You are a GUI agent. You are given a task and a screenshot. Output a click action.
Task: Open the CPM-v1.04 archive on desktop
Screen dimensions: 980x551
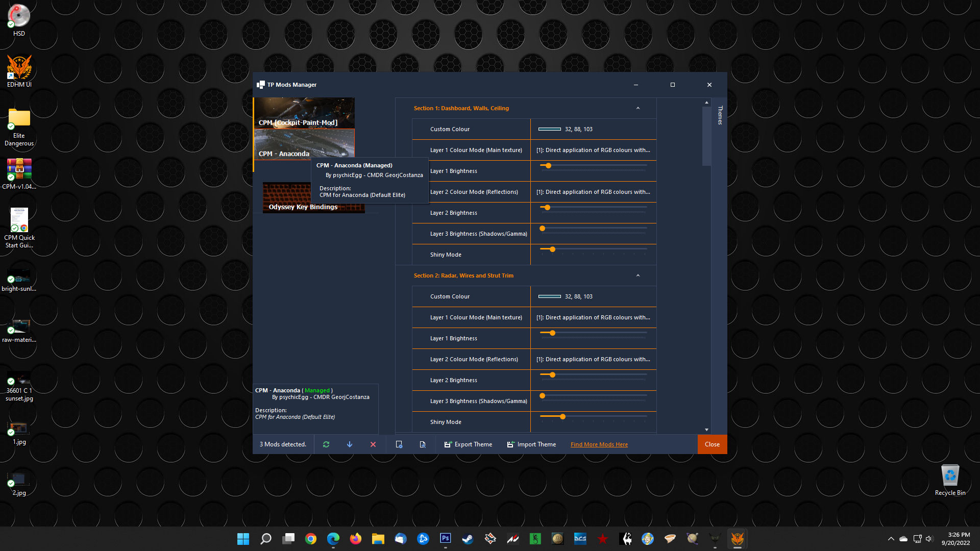pyautogui.click(x=19, y=174)
